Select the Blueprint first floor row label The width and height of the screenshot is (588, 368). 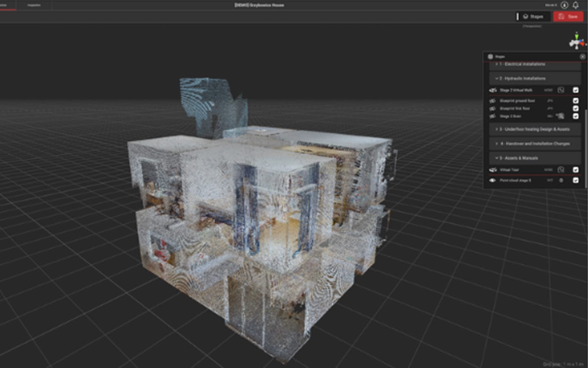coord(515,108)
